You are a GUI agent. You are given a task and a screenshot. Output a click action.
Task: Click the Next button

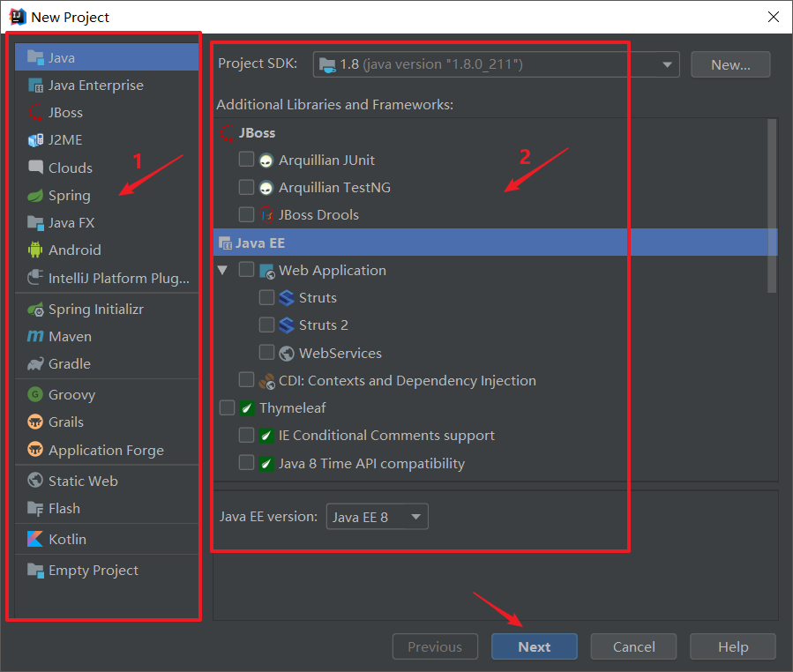coord(534,646)
